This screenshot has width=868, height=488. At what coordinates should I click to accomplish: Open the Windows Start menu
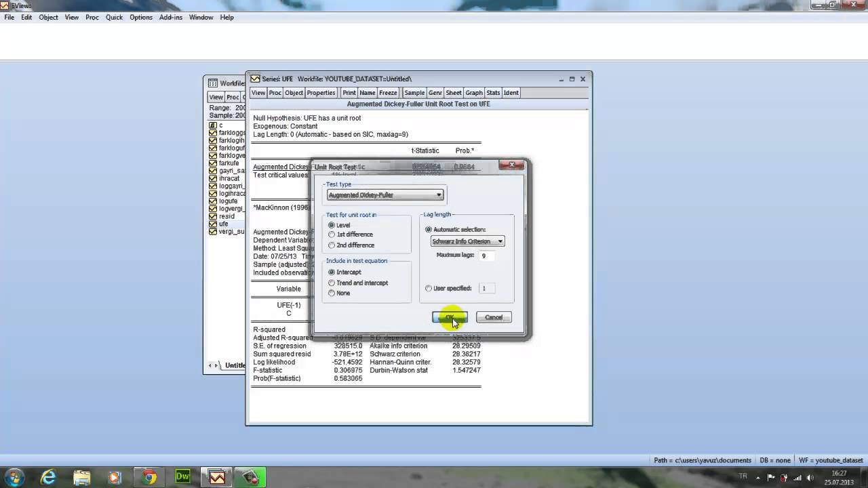click(x=14, y=476)
